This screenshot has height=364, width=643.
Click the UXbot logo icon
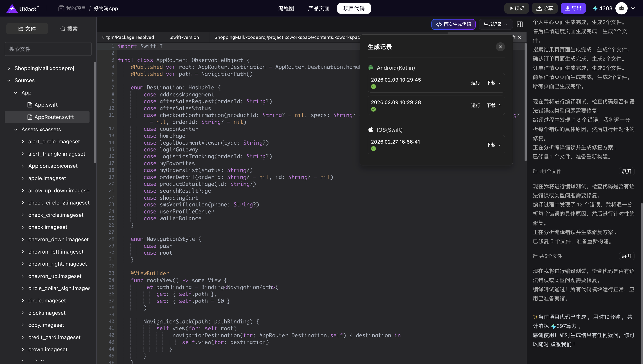click(x=12, y=8)
